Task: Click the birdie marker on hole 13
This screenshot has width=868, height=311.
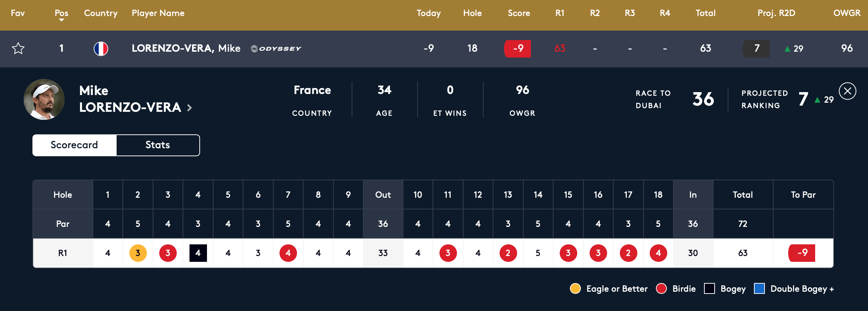Action: pyautogui.click(x=508, y=253)
